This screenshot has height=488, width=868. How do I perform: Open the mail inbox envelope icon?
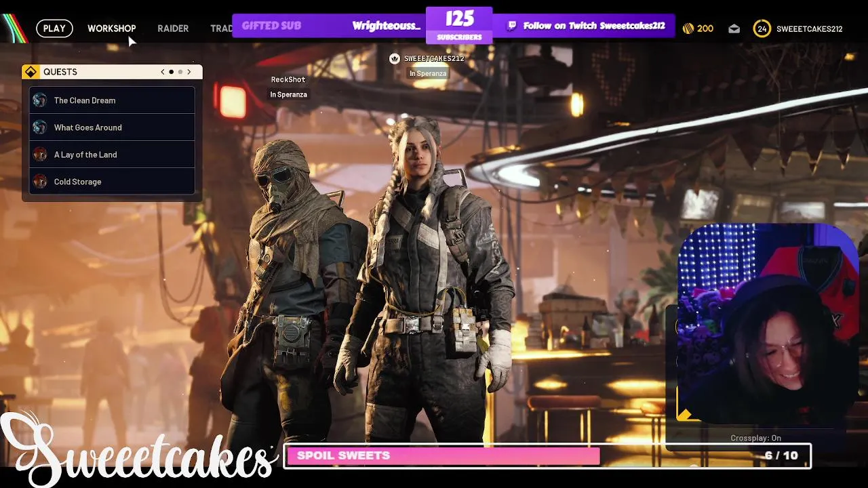pyautogui.click(x=734, y=28)
